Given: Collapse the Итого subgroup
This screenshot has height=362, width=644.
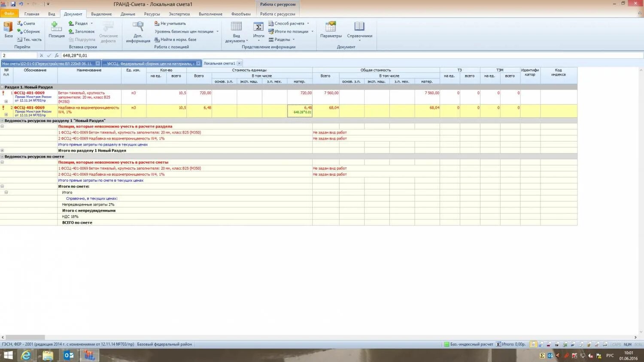Looking at the screenshot, I should tap(6, 192).
